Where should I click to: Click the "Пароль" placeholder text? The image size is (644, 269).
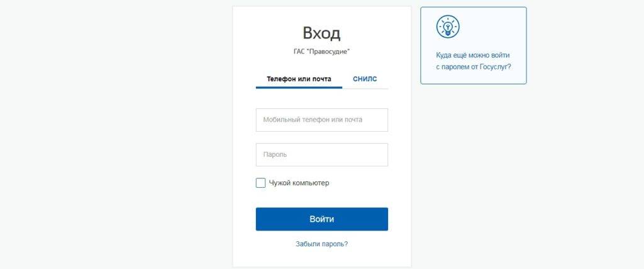[x=275, y=154]
